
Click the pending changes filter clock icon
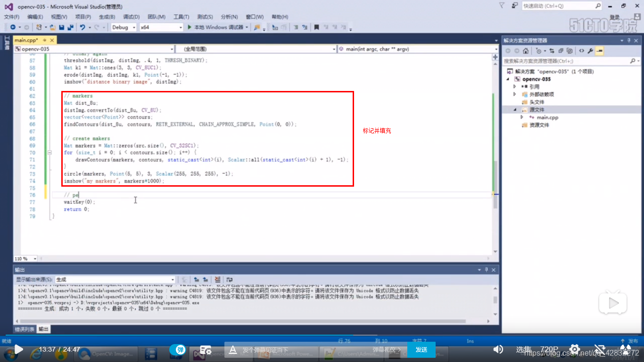tap(538, 51)
